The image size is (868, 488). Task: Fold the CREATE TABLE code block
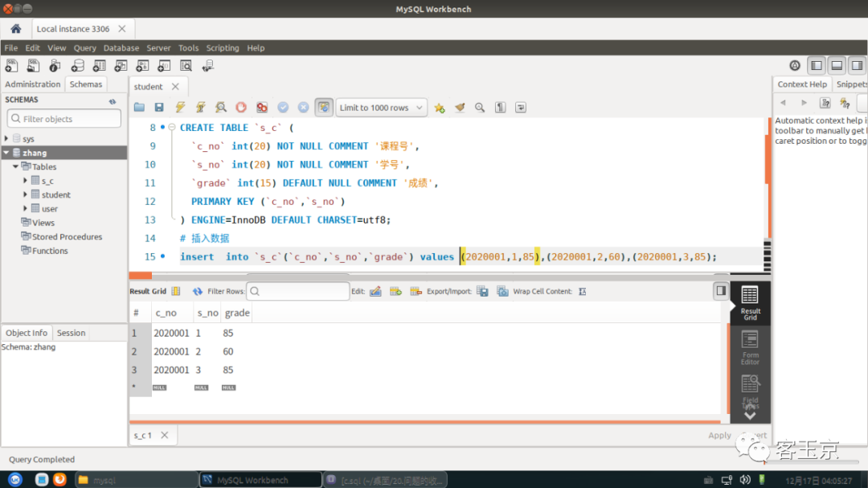(x=172, y=127)
